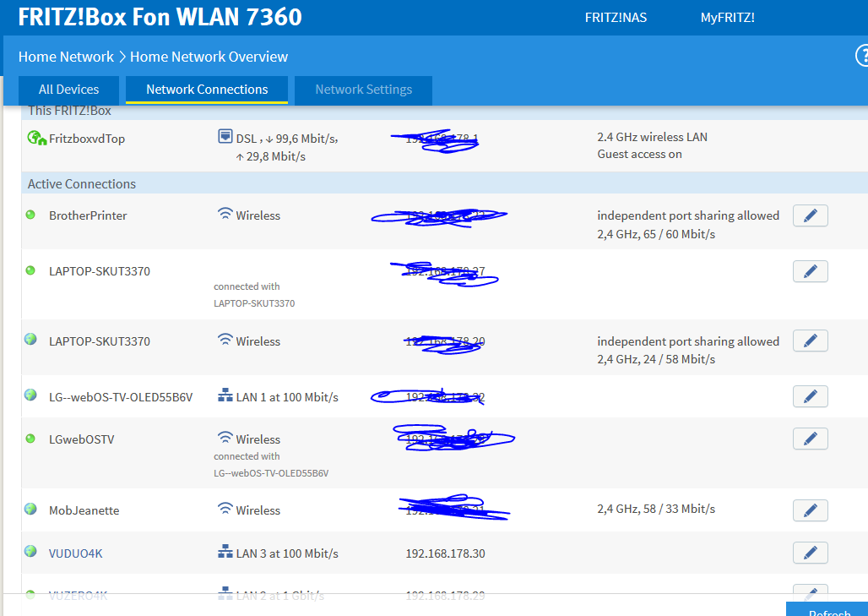Select the Network Connections tab
The height and width of the screenshot is (616, 868).
tap(207, 90)
